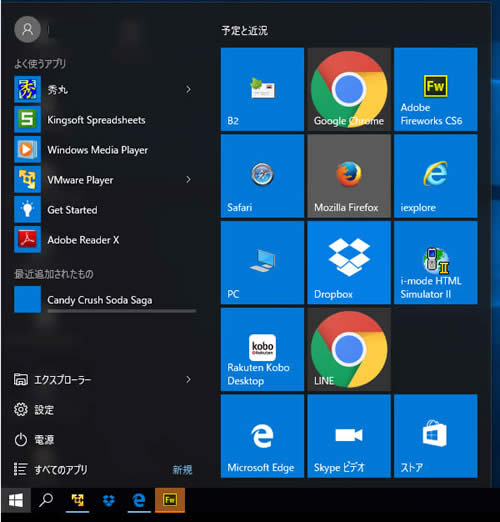Click the よく使うアプリ heading
The height and width of the screenshot is (522, 500).
[40, 63]
